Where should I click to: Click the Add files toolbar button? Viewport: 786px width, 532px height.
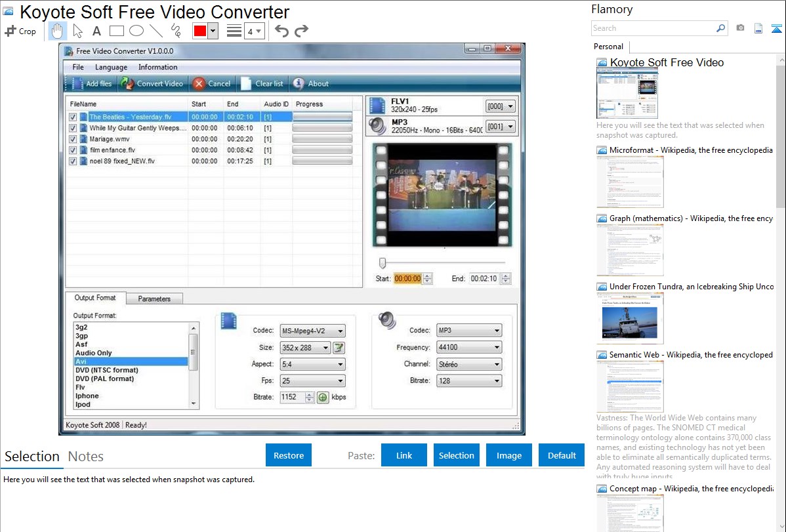(x=92, y=84)
